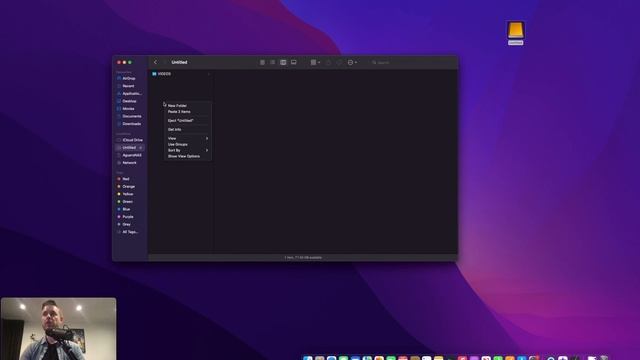This screenshot has width=640, height=360.
Task: Open Documents in the Finder sidebar
Action: [x=131, y=116]
